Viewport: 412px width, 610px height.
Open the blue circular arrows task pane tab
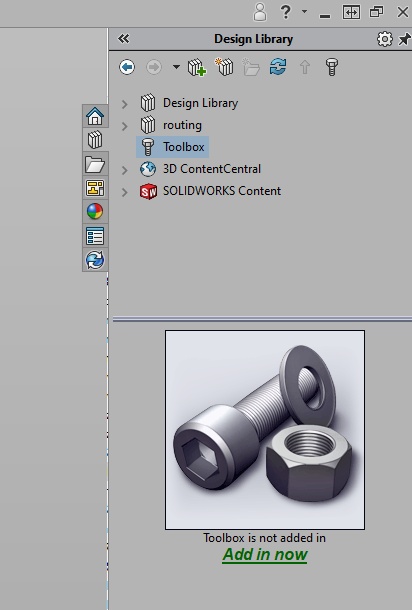click(95, 260)
